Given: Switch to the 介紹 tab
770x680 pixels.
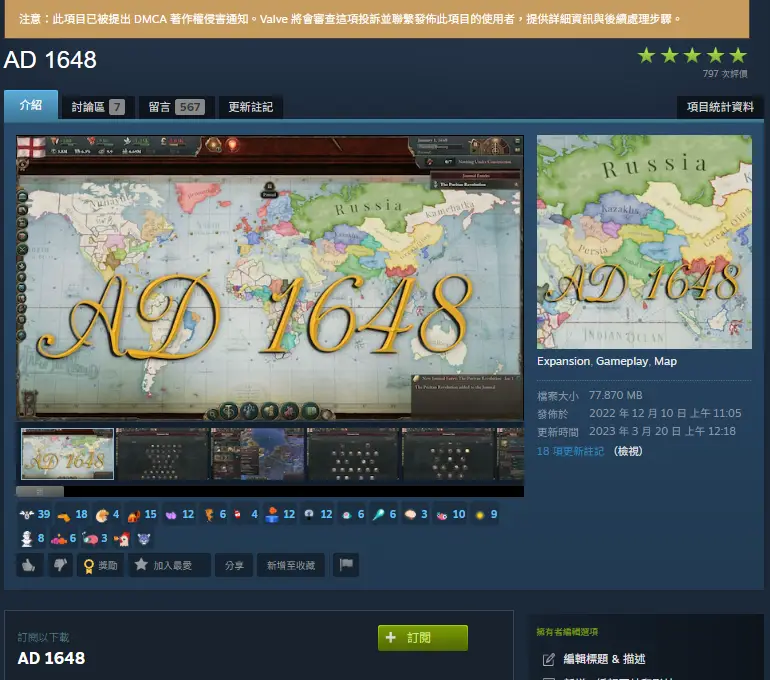Looking at the screenshot, I should click(x=31, y=105).
